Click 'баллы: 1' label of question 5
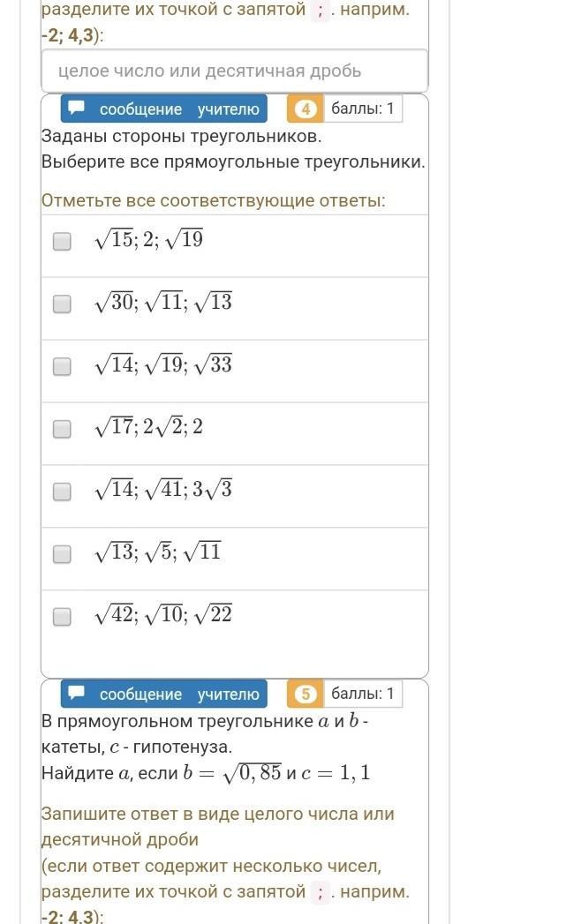This screenshot has width=581, height=924. click(x=363, y=694)
